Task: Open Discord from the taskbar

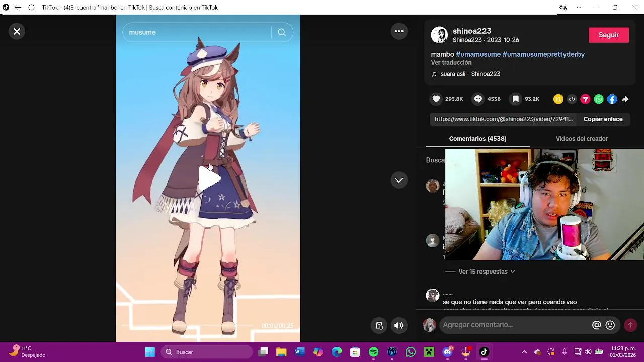Action: point(447,352)
